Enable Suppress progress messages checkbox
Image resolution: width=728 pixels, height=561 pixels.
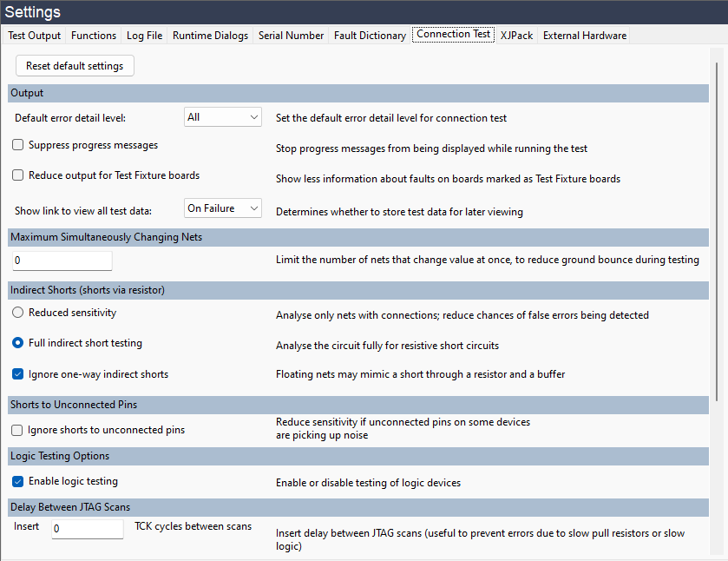pyautogui.click(x=18, y=145)
